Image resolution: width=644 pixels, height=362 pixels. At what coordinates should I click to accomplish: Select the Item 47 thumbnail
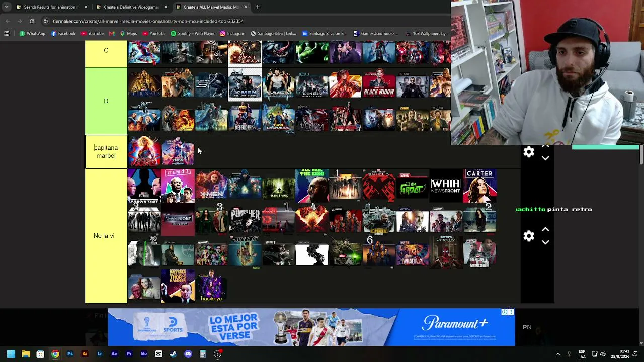(178, 186)
